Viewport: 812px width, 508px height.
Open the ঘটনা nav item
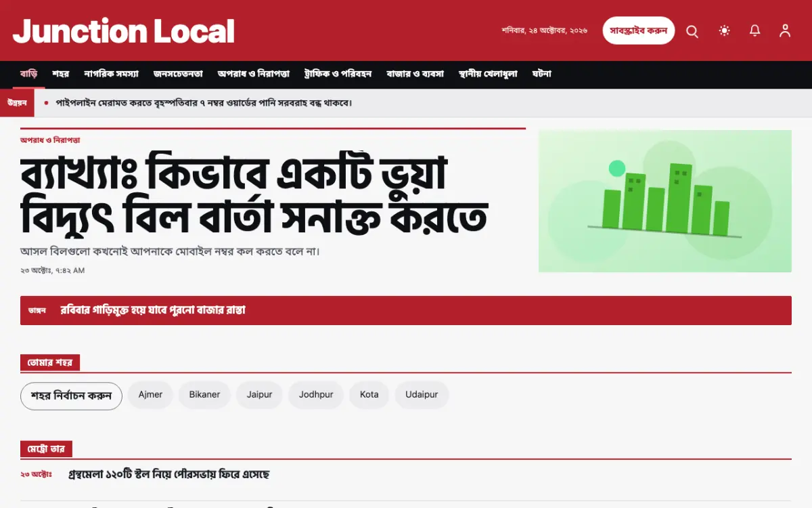click(x=541, y=74)
